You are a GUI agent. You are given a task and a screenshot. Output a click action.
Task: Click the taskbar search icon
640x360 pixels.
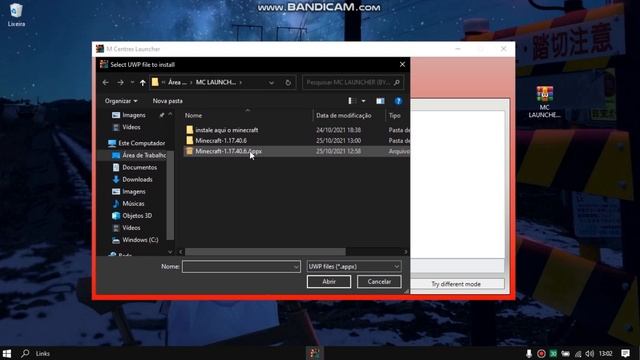coord(25,353)
